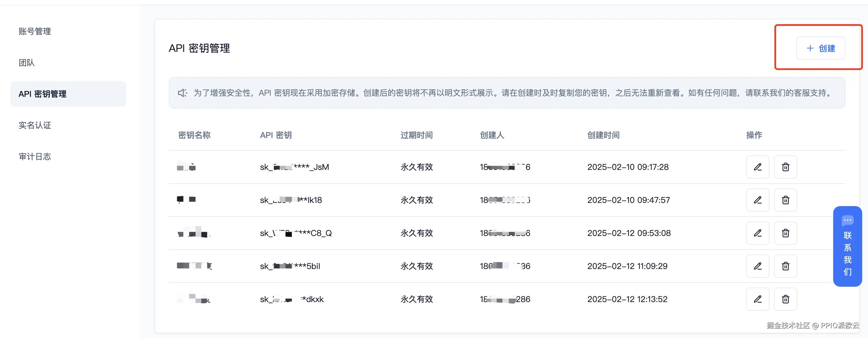Screen dimensions: 868x338
Task: Edit the key ending in lk18
Action: (x=757, y=200)
